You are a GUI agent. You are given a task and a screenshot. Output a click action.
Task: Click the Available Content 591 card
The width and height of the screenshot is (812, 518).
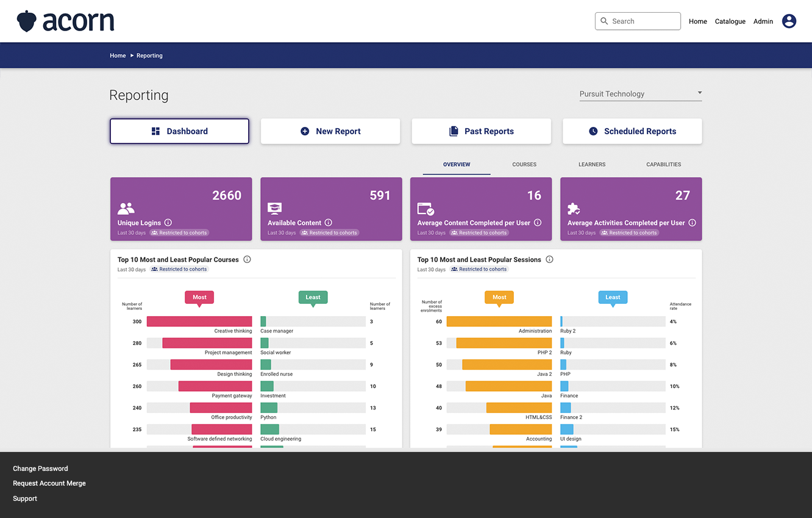point(331,209)
